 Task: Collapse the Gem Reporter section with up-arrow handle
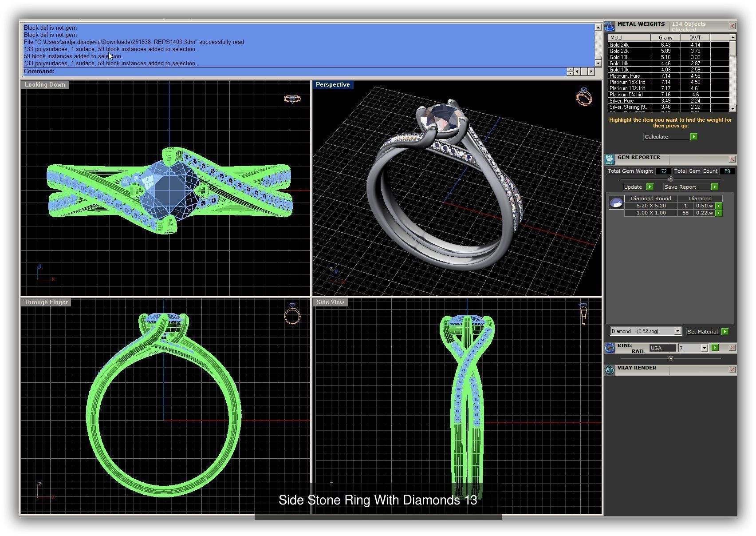670,179
